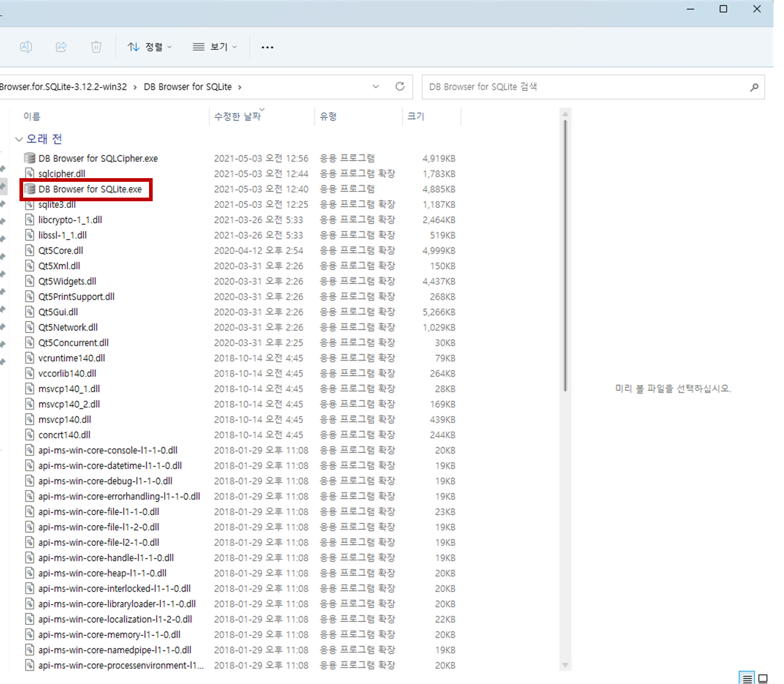Click file name api-ms-win-core-libraryloader-l1-1-0.dll

117,604
